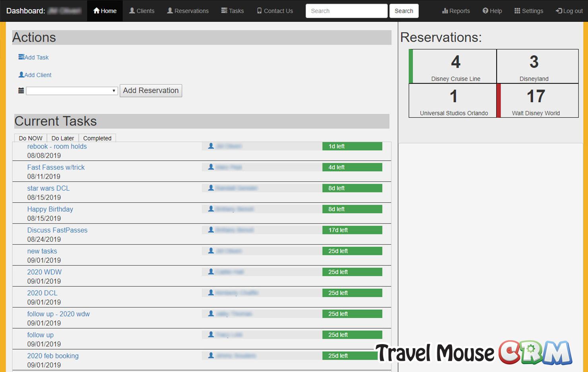Open task '2020 DCL'
The image size is (588, 372).
(42, 293)
